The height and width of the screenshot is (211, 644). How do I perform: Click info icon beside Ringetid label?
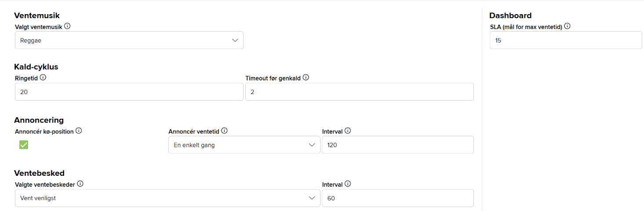point(43,77)
